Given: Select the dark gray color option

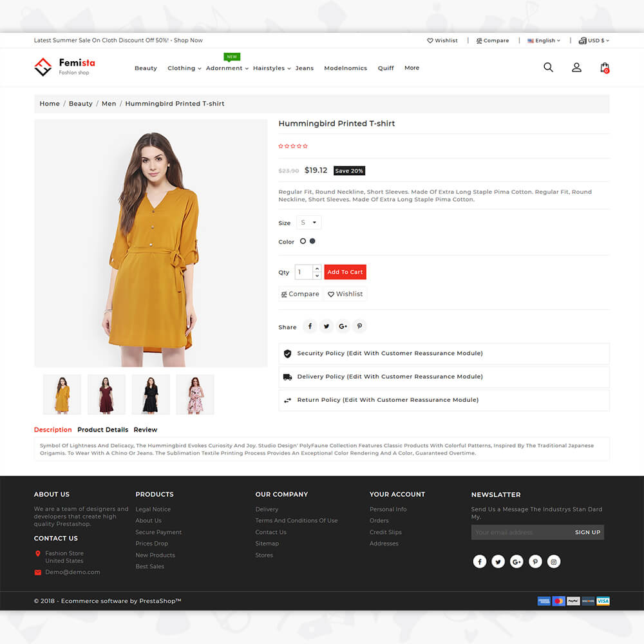Looking at the screenshot, I should 312,241.
